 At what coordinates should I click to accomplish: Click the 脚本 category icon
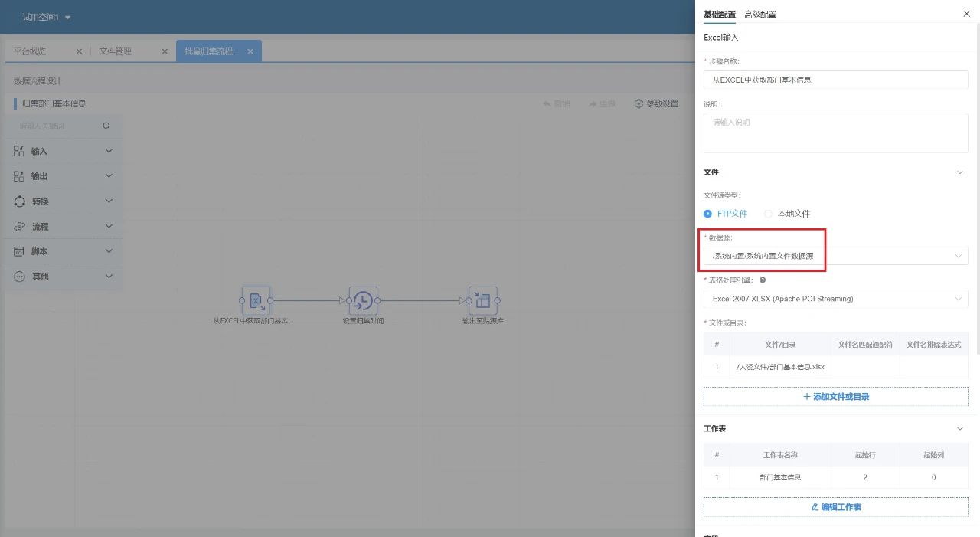coord(19,251)
